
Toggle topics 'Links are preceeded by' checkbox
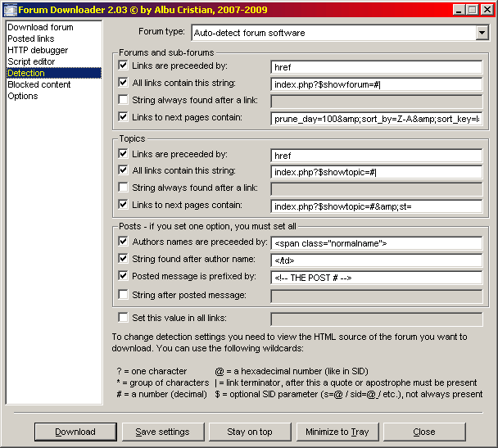click(123, 154)
